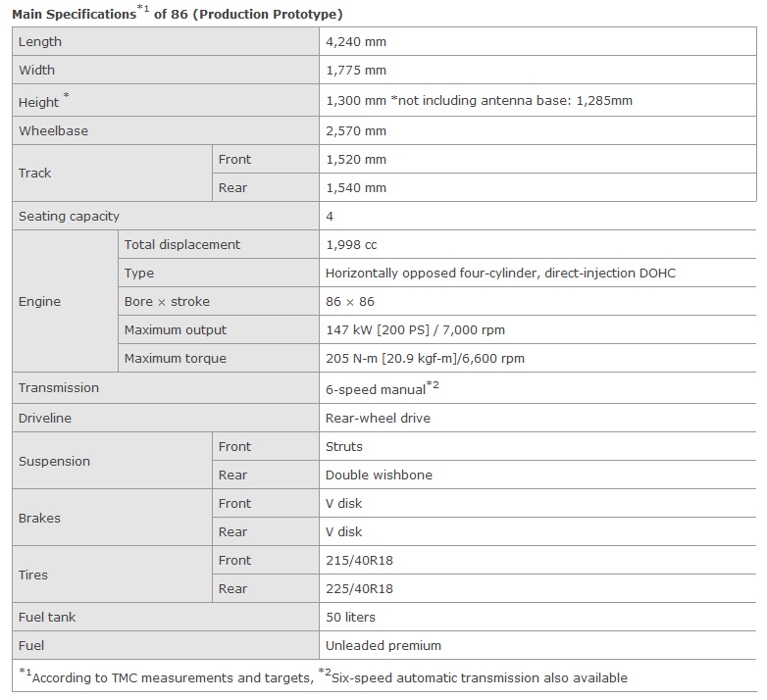Click the Fuel tank value 50 liters
Image resolution: width=767 pixels, height=700 pixels.
350,617
